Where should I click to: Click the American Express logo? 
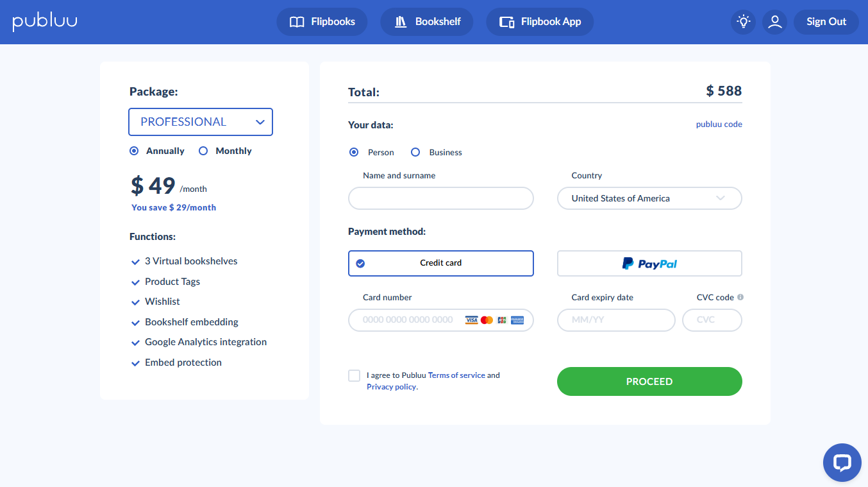pos(517,320)
